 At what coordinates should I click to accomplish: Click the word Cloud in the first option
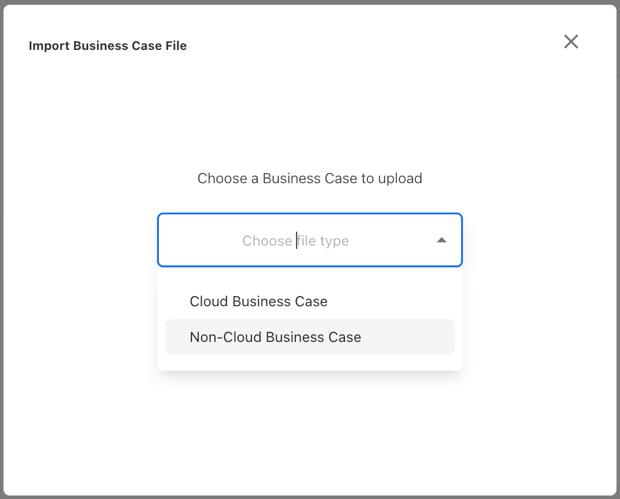208,301
